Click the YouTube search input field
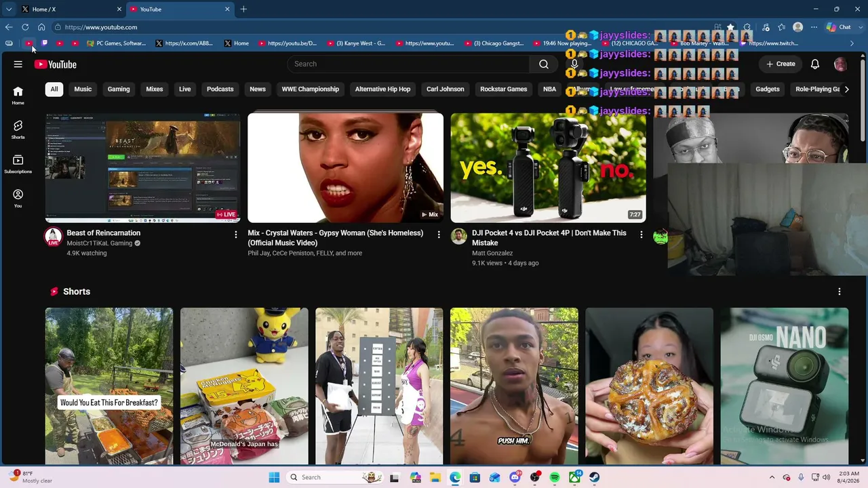 pos(408,64)
